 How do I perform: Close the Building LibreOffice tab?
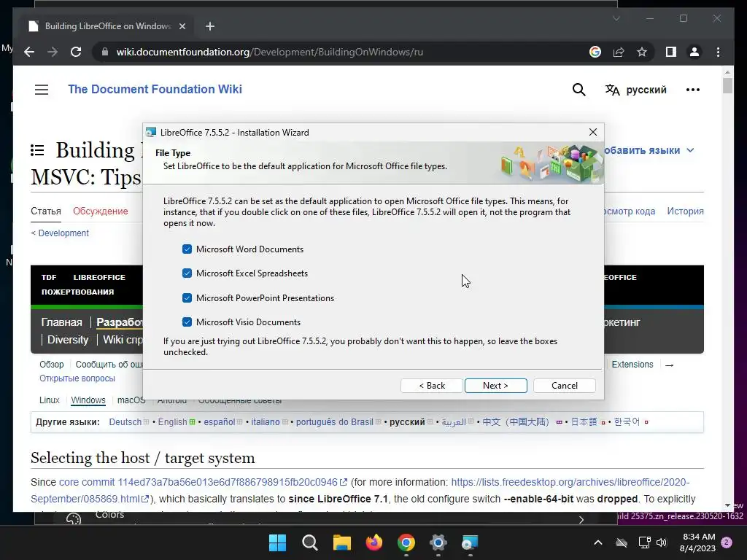coord(182,26)
